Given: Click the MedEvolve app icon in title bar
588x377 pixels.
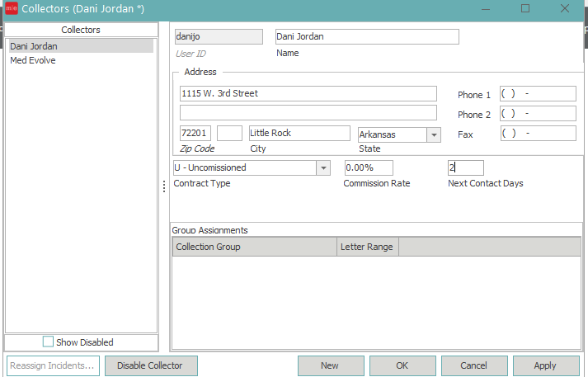Looking at the screenshot, I should coord(11,9).
